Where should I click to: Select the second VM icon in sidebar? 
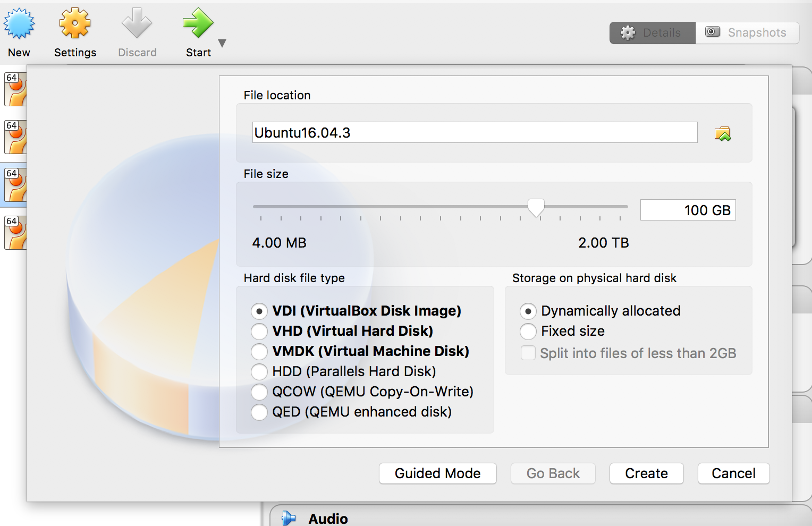(15, 137)
